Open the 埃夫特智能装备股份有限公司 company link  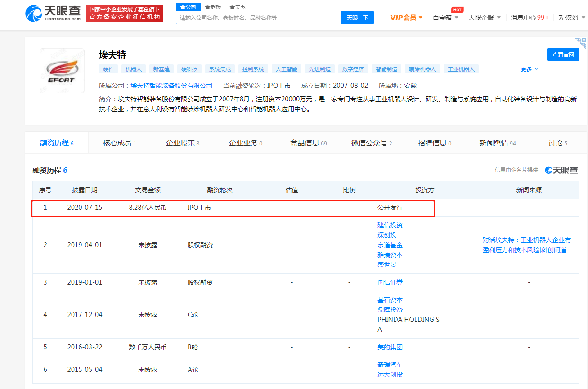171,86
